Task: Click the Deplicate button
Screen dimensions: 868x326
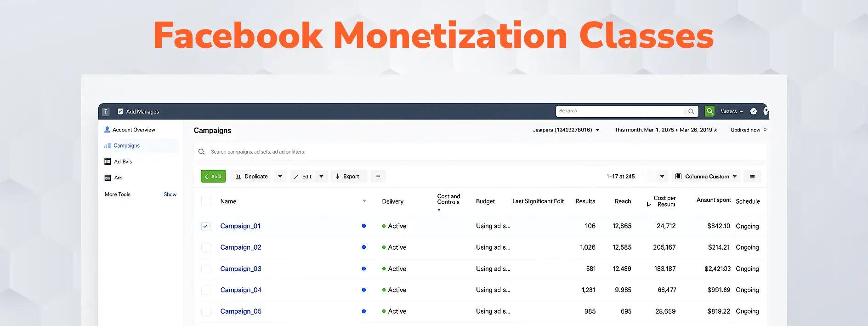Action: pyautogui.click(x=251, y=177)
